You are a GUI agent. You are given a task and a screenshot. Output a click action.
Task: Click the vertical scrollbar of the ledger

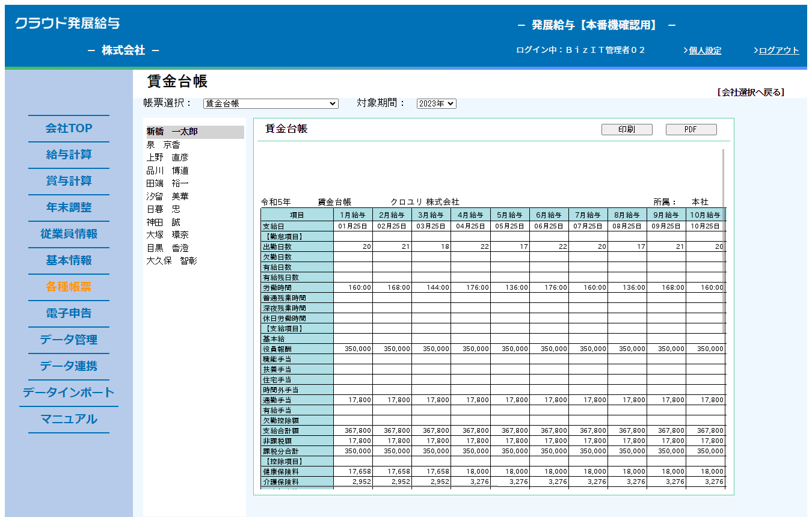(723, 240)
